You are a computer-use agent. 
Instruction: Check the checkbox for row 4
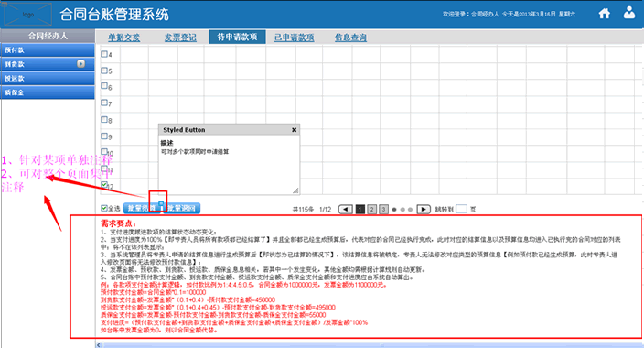[104, 54]
